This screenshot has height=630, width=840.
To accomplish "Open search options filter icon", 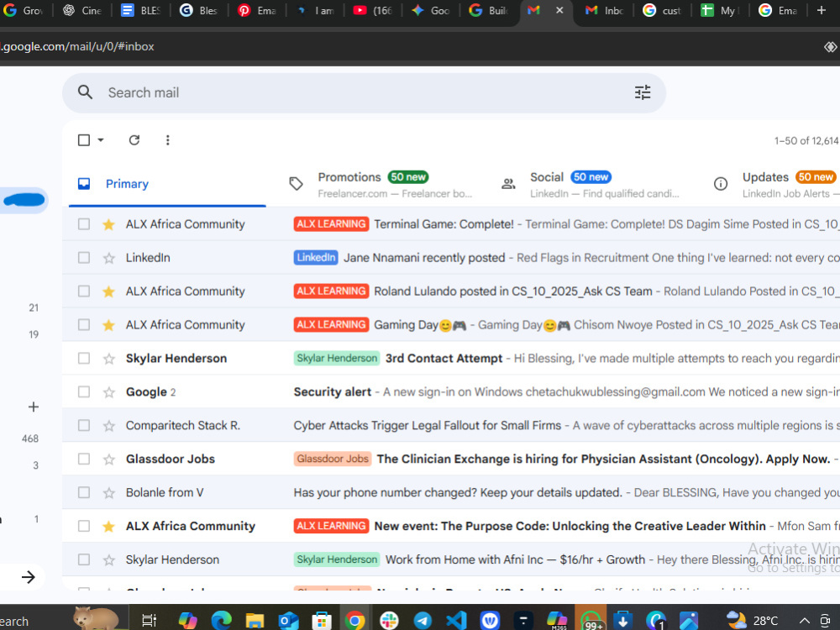I will point(643,92).
